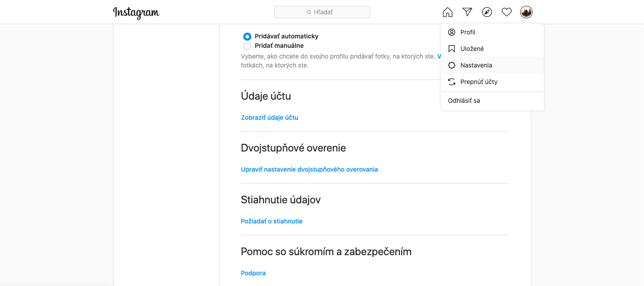This screenshot has width=644, height=286.
Task: Open the Podpora link
Action: tap(253, 273)
